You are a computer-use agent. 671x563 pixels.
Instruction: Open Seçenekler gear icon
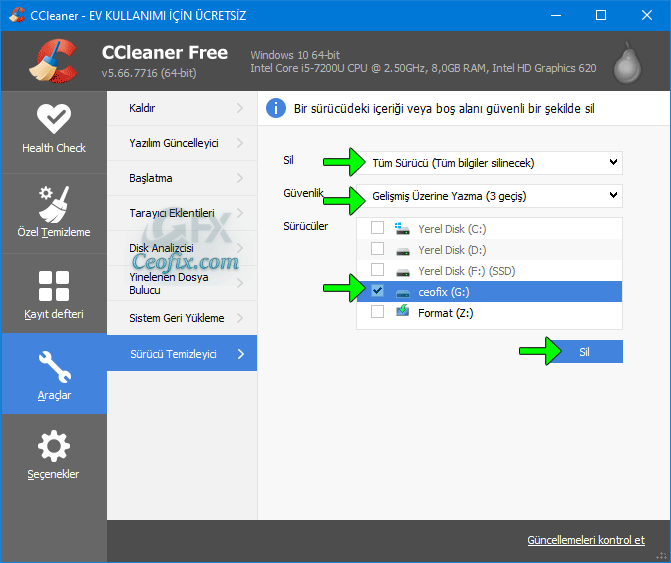[54, 446]
